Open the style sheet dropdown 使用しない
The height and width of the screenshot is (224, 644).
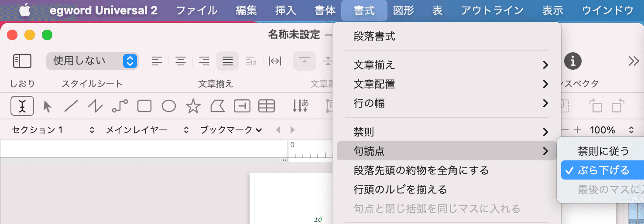coord(92,61)
